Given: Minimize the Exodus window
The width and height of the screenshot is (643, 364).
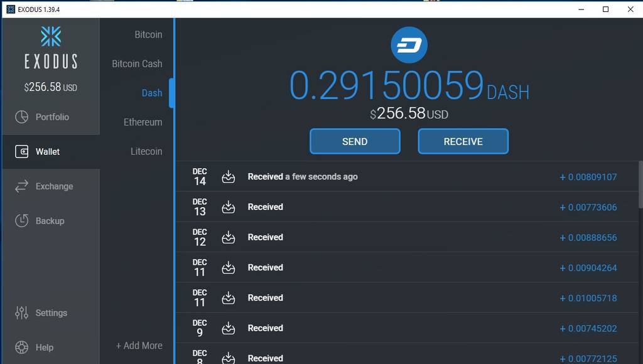Looking at the screenshot, I should (581, 9).
